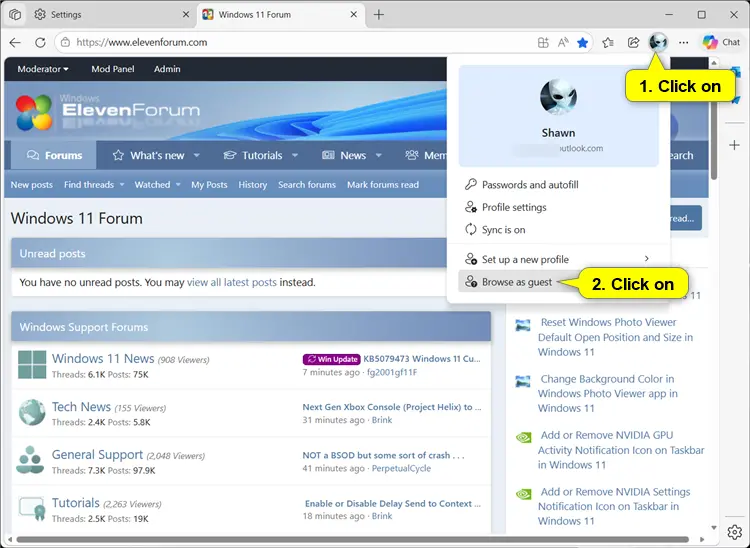Open the Favorites list icon
This screenshot has width=750, height=548.
point(608,43)
